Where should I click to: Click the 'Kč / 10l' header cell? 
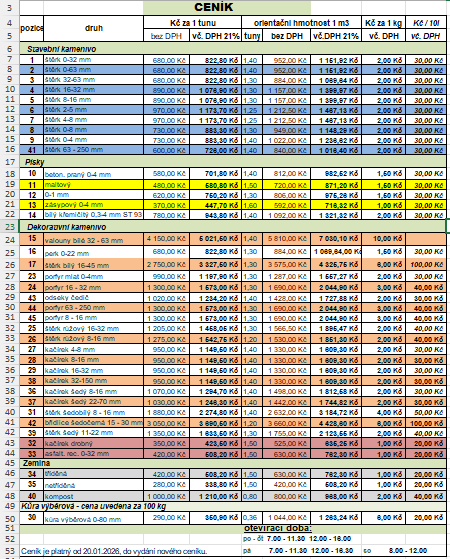pyautogui.click(x=426, y=23)
